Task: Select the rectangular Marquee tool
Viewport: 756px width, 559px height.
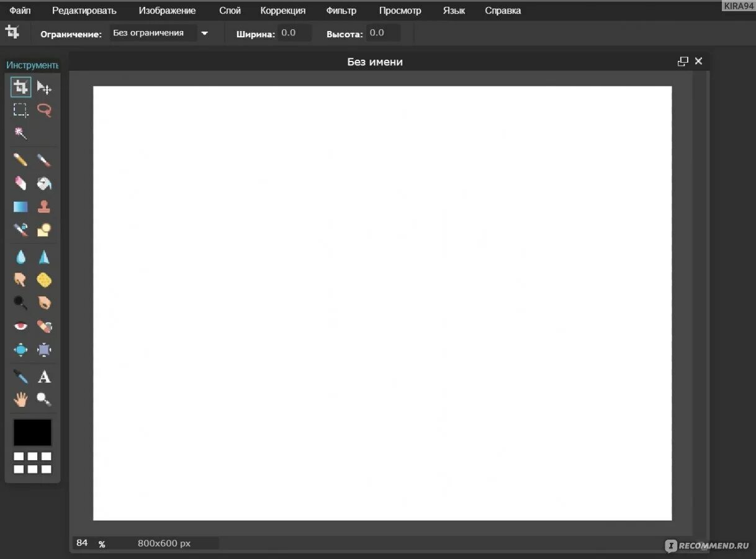Action: click(20, 110)
